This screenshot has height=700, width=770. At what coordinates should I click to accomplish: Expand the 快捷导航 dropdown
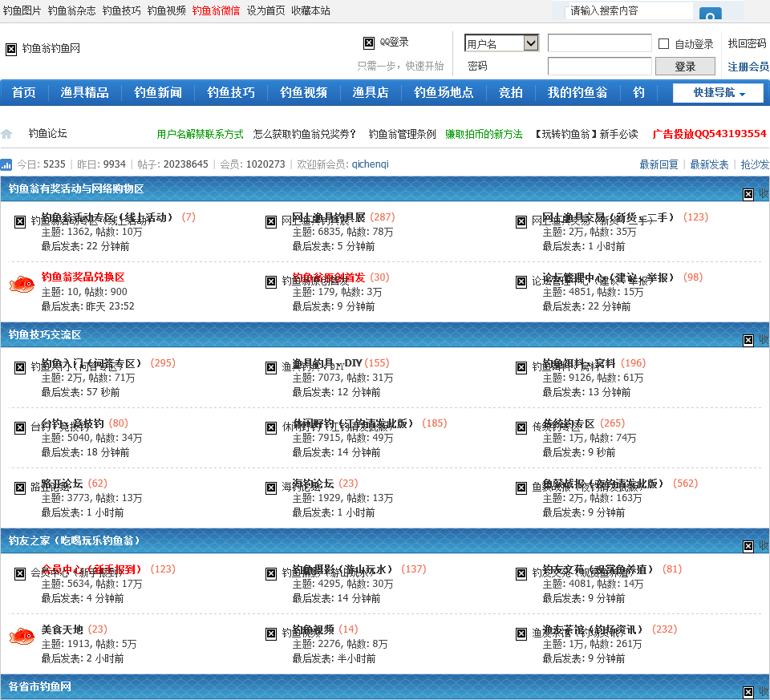[x=718, y=93]
